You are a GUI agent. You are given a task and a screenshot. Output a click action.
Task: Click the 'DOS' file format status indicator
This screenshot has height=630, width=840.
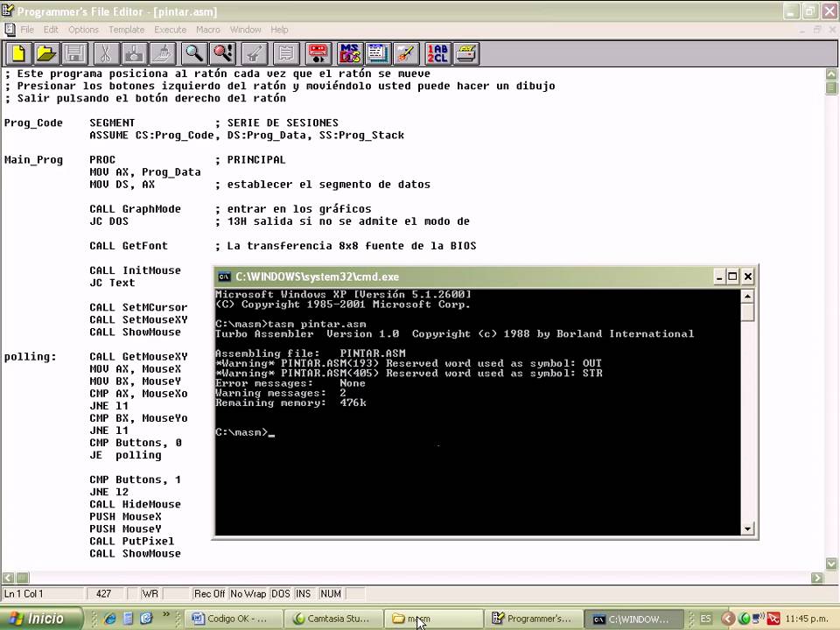(281, 593)
